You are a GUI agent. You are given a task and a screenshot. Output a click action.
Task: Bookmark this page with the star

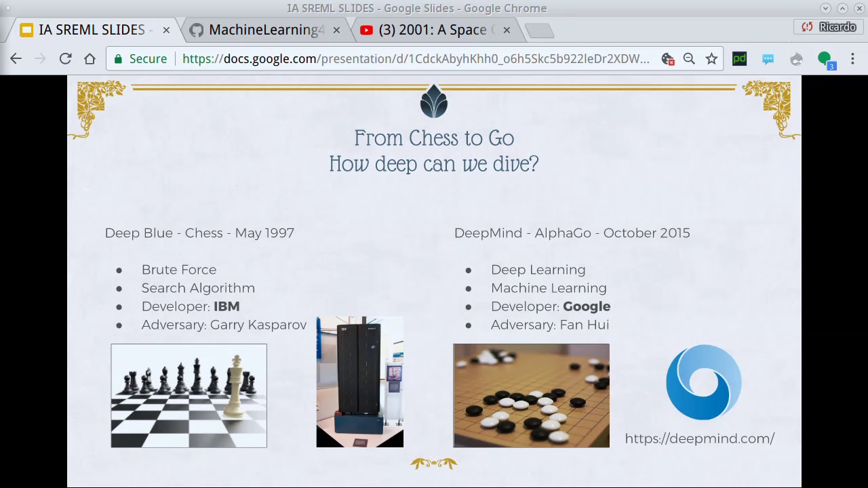pos(711,59)
